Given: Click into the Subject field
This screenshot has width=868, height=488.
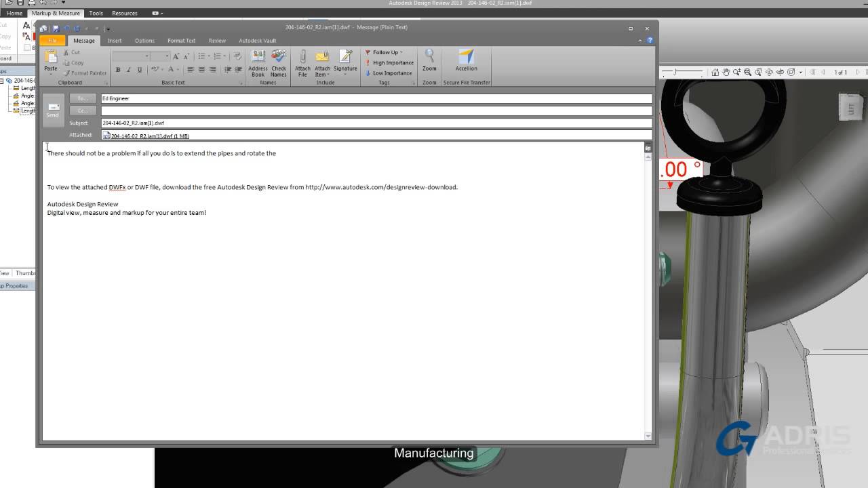Looking at the screenshot, I should click(x=376, y=123).
